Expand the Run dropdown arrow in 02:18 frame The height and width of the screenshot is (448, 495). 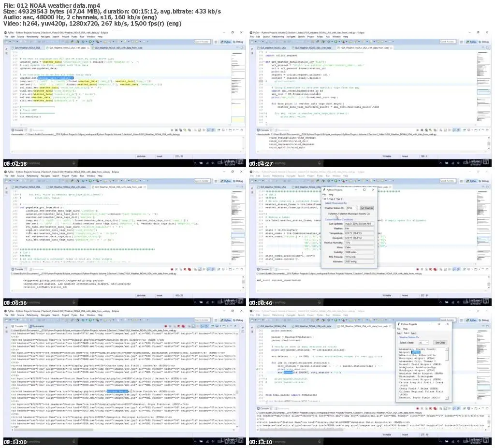(93, 42)
